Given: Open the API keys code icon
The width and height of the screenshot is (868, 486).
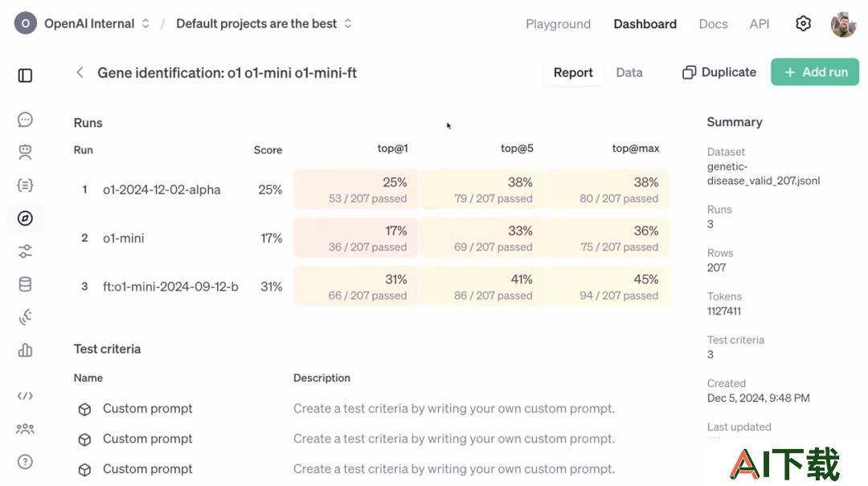Looking at the screenshot, I should coord(25,396).
